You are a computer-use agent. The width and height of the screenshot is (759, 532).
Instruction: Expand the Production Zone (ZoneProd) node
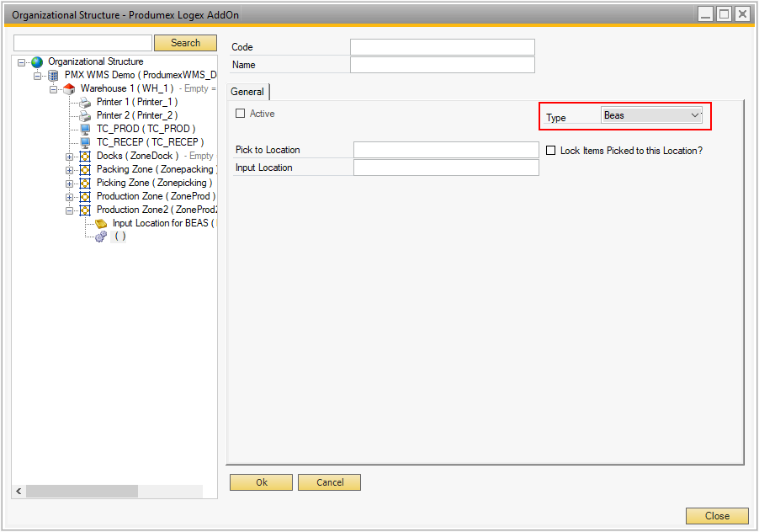tap(69, 198)
